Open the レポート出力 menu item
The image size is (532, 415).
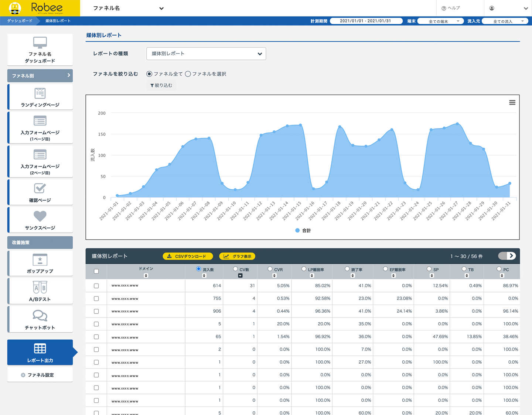[x=40, y=353]
